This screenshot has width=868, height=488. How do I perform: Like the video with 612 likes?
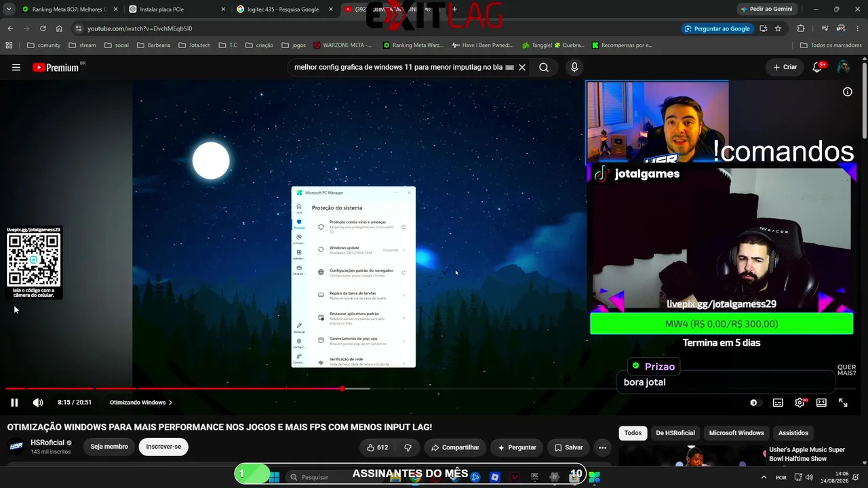click(x=377, y=447)
